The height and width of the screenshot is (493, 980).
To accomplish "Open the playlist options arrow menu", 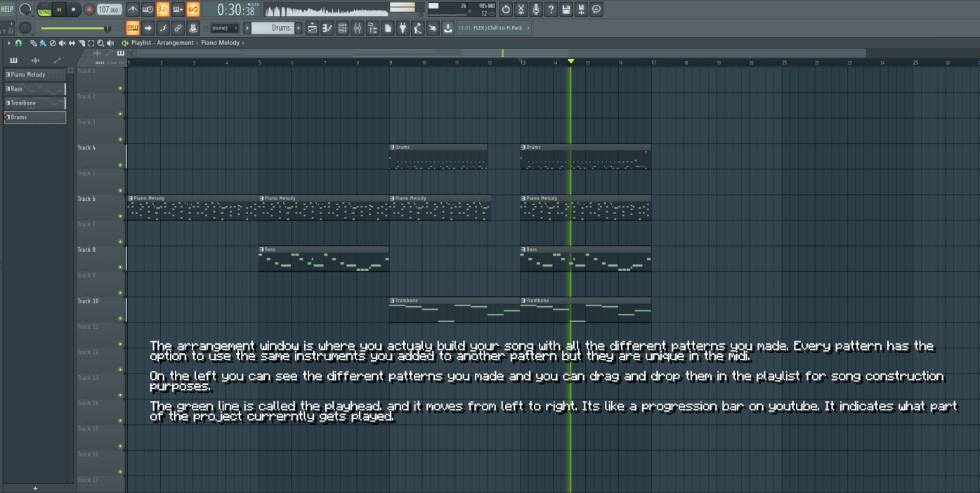I will (9, 43).
